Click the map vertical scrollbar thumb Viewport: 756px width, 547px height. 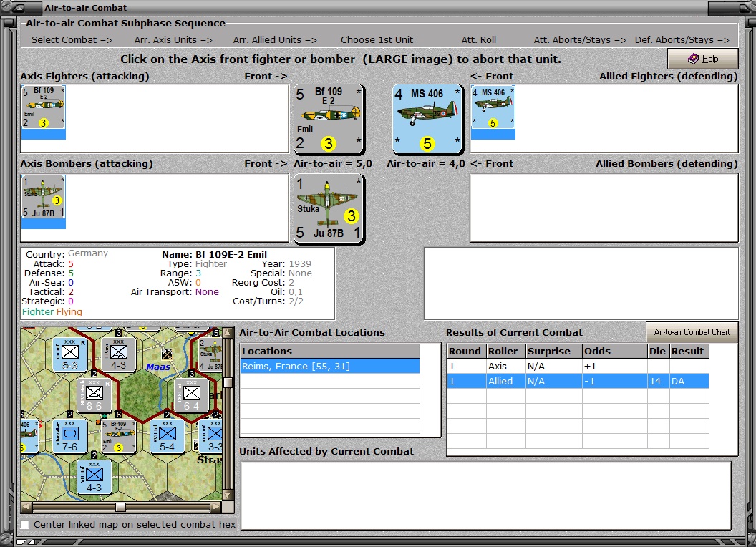point(228,382)
